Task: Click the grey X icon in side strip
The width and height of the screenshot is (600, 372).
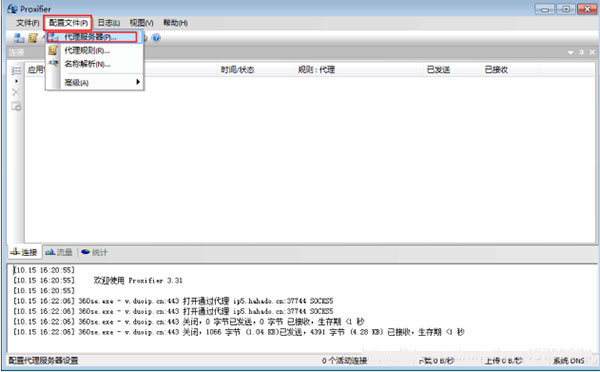Action: (x=16, y=92)
